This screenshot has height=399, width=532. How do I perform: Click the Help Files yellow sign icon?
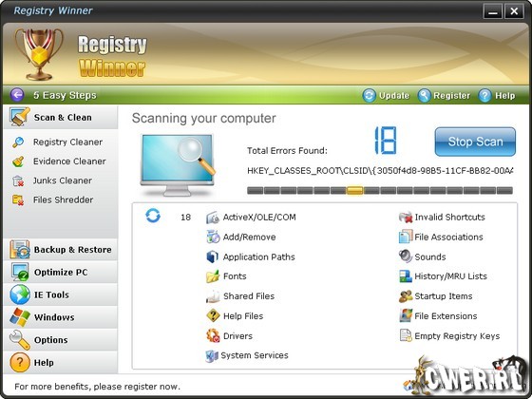(213, 315)
